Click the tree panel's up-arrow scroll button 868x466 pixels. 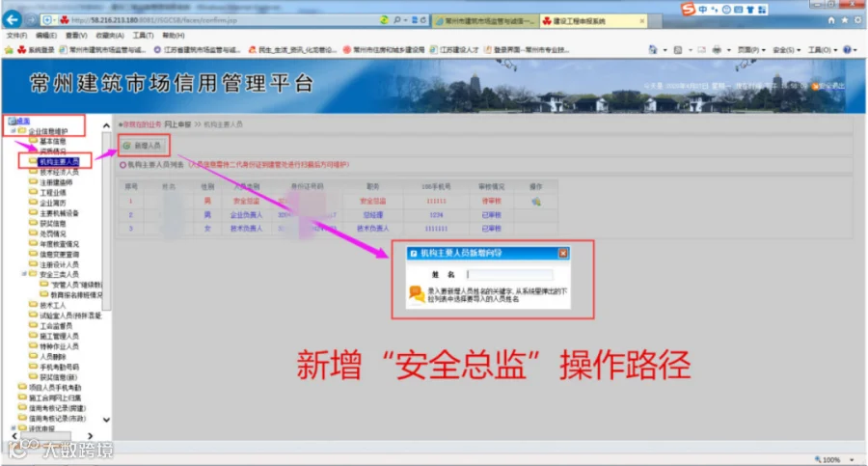(106, 125)
